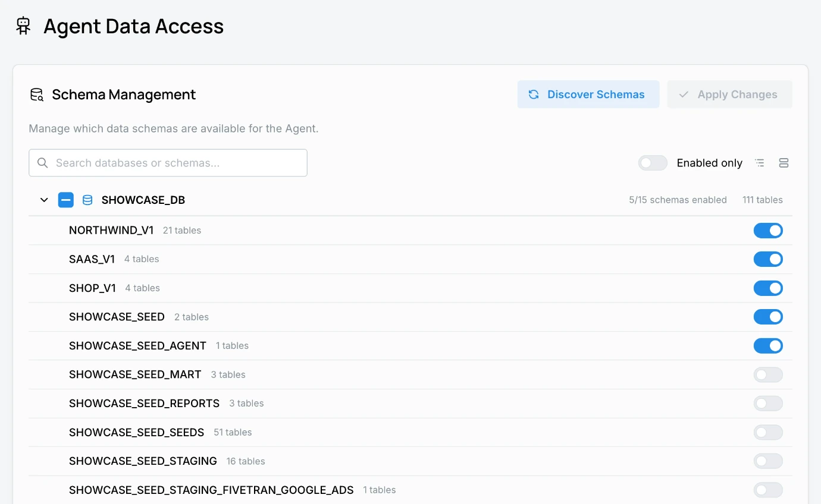821x504 pixels.
Task: Click the SHOWCASE_SEED_STAGING schema name
Action: [x=143, y=461]
